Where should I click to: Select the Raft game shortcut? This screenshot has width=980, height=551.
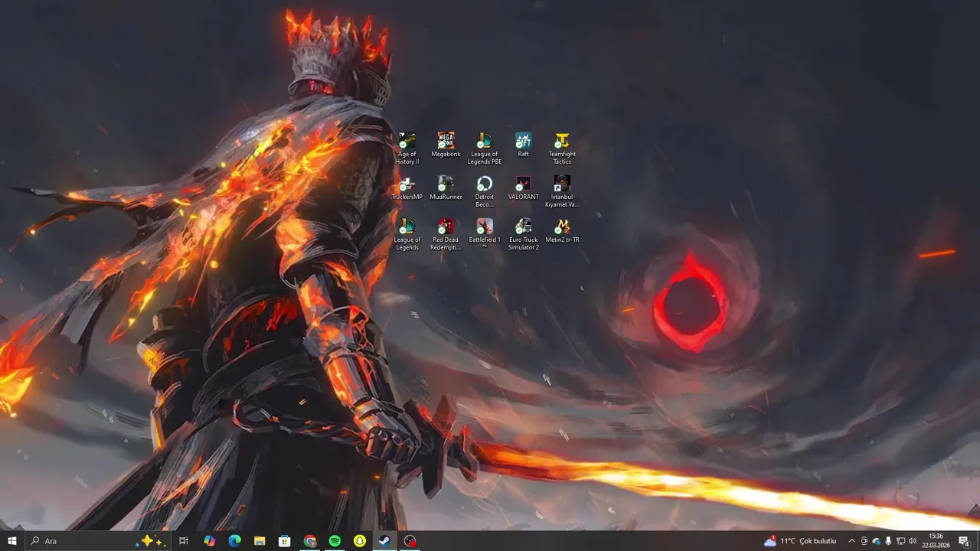coord(523,145)
